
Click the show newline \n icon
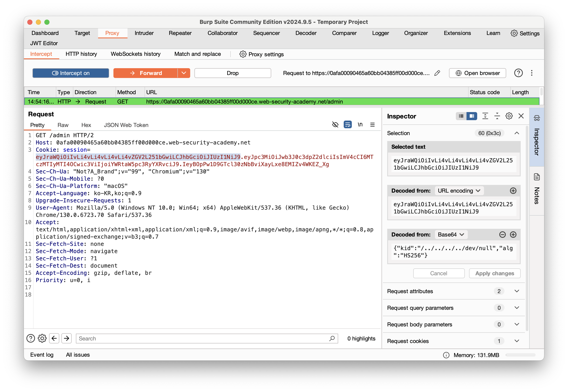[360, 125]
